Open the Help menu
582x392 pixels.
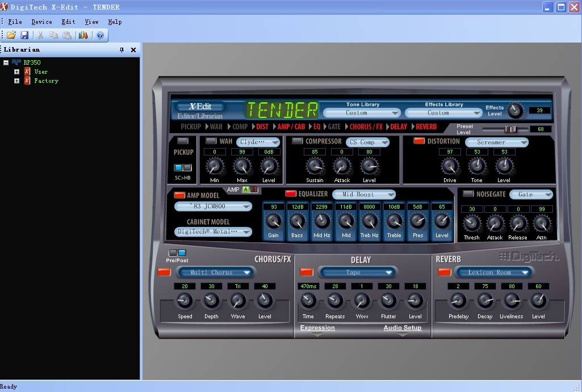click(115, 22)
